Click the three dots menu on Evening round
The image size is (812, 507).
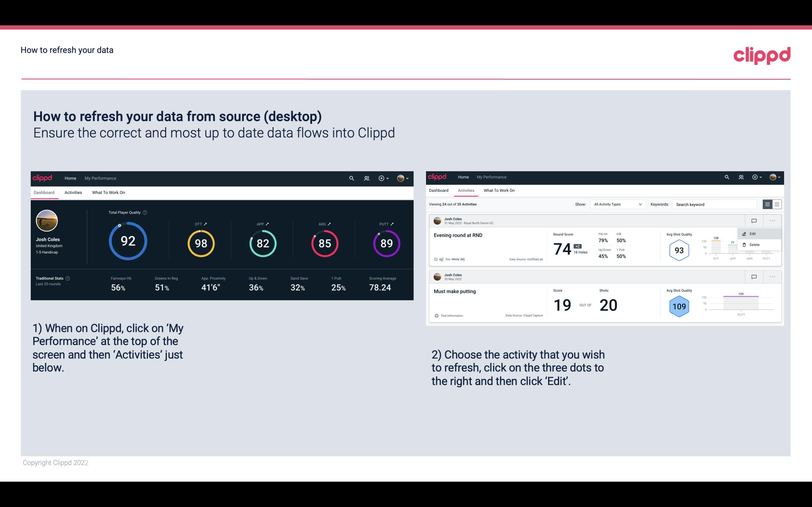click(772, 220)
